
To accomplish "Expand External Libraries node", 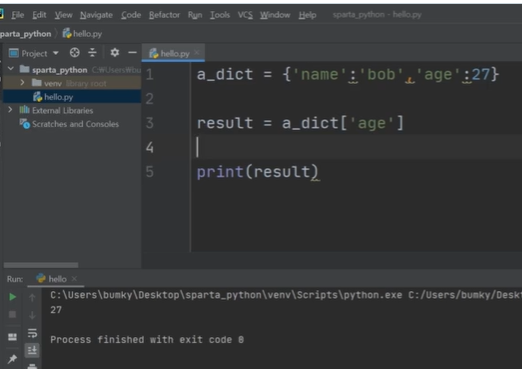I will tap(10, 109).
